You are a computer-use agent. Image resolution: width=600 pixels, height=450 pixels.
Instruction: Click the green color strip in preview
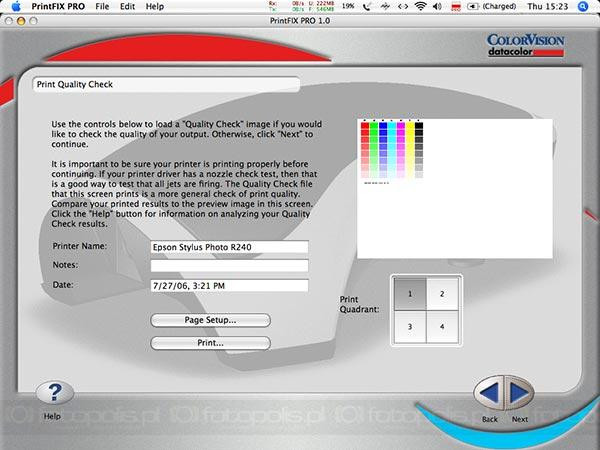point(374,150)
